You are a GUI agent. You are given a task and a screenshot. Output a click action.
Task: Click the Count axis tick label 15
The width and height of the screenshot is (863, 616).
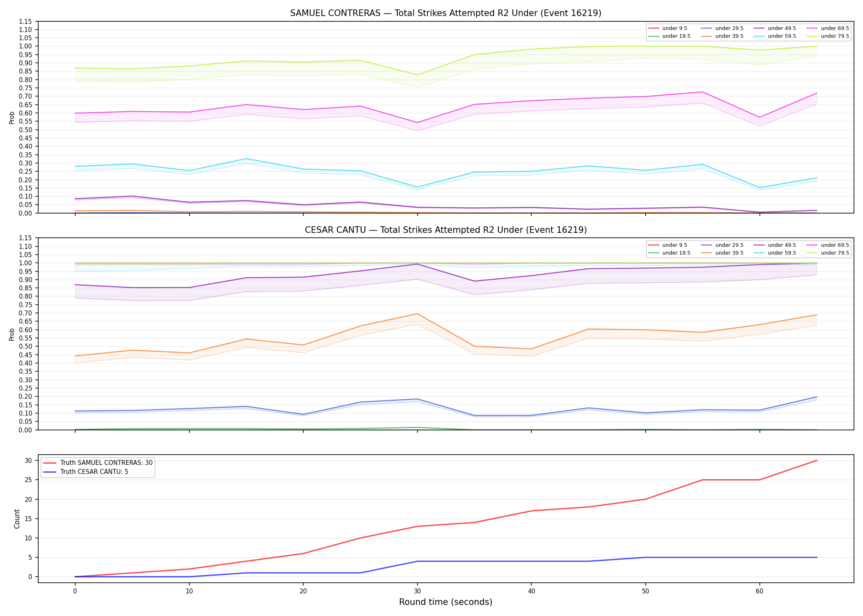(29, 519)
